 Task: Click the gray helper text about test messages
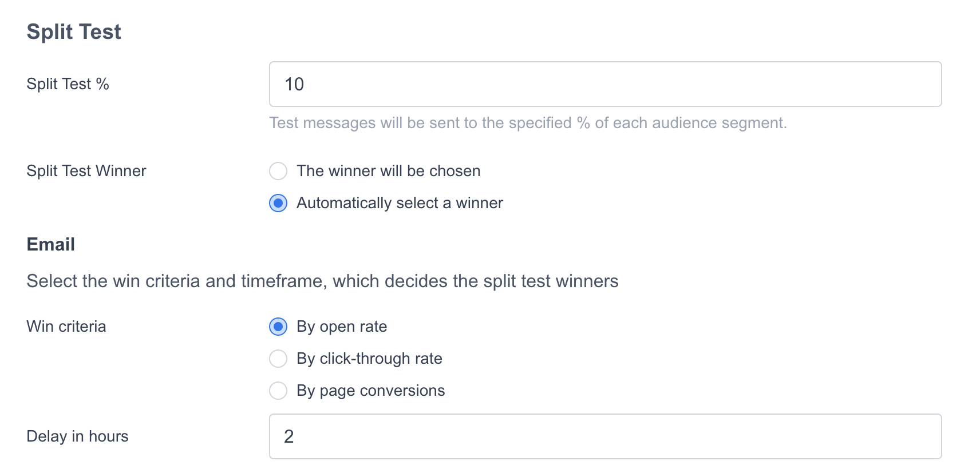coord(528,123)
